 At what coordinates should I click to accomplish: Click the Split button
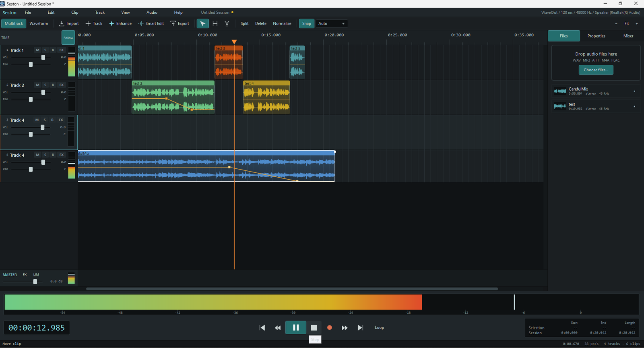[244, 23]
